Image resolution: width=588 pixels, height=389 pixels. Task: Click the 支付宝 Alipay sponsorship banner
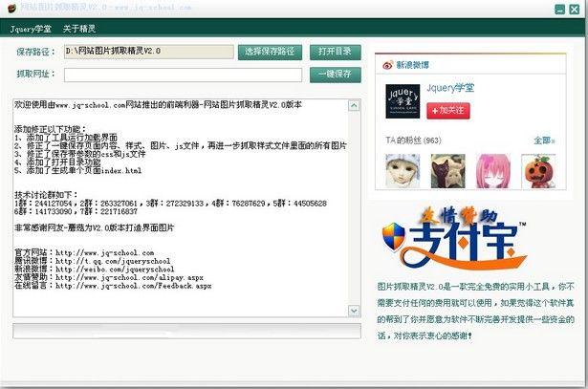[x=454, y=238]
